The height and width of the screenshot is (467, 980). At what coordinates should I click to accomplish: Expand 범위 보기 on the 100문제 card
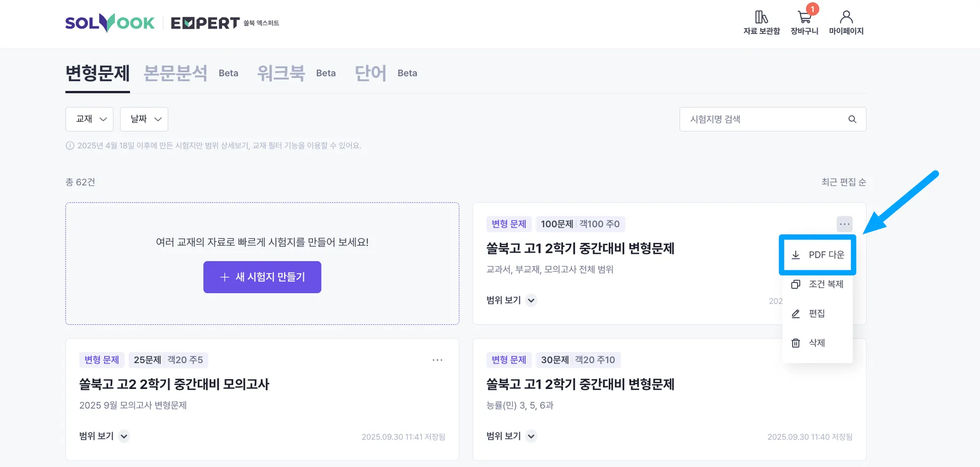(531, 300)
